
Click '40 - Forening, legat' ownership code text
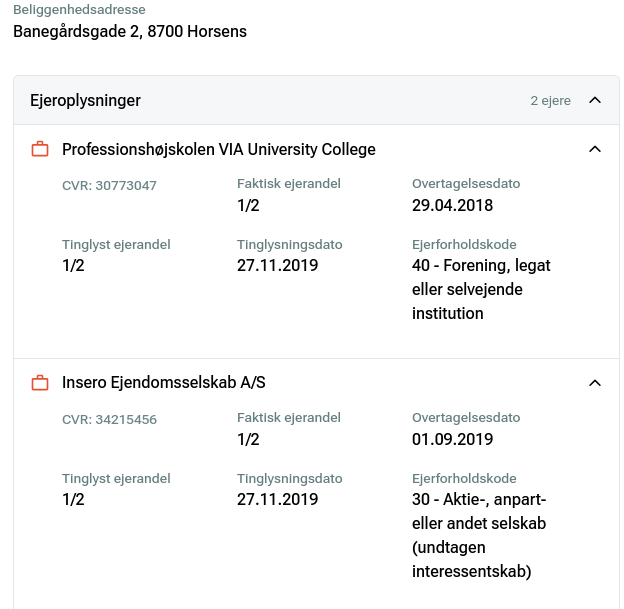[481, 266]
